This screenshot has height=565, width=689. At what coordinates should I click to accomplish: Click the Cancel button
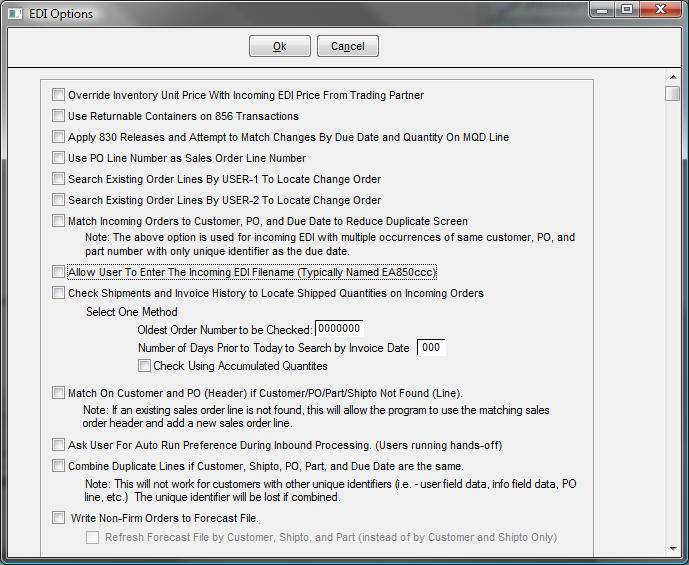click(x=348, y=46)
